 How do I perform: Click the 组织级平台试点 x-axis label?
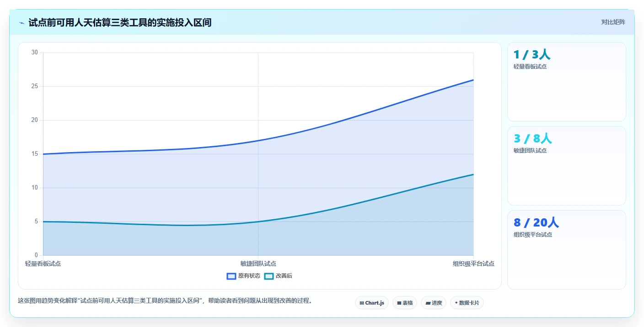tap(473, 264)
